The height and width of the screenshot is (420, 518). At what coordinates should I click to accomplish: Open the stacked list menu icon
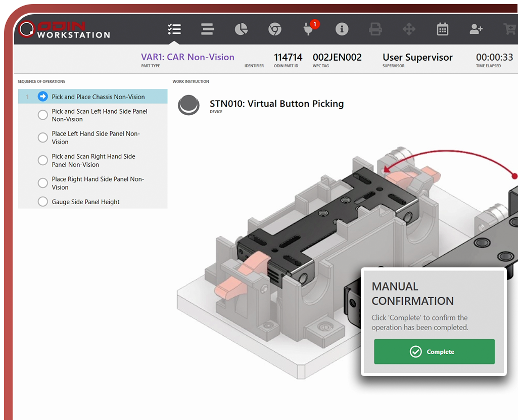pos(208,29)
